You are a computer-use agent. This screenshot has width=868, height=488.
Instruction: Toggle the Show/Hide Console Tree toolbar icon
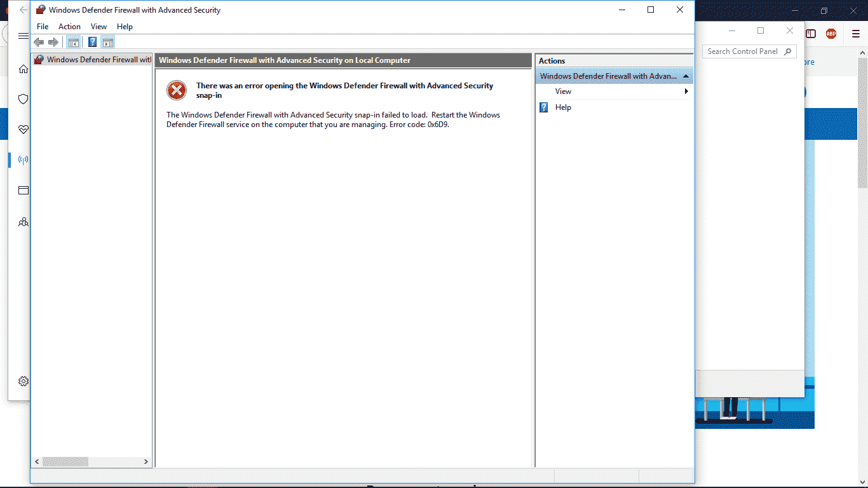click(73, 42)
